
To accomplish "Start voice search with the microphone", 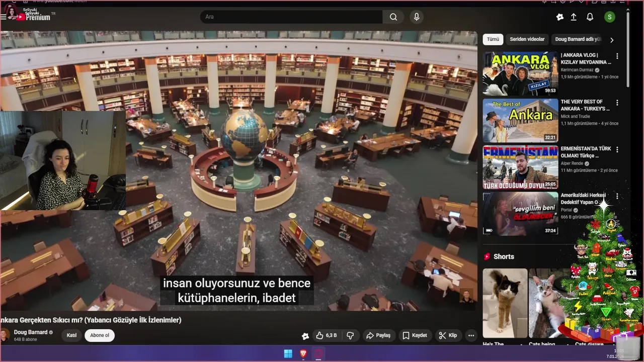I will (416, 17).
